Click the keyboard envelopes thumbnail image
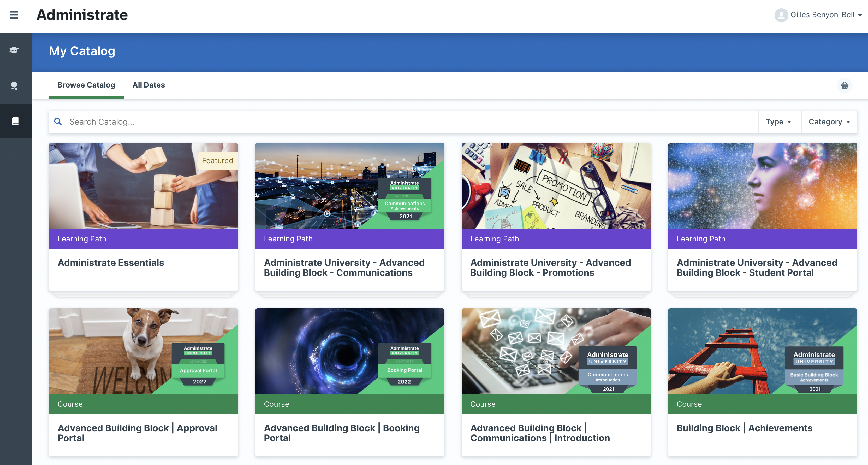 tap(556, 351)
